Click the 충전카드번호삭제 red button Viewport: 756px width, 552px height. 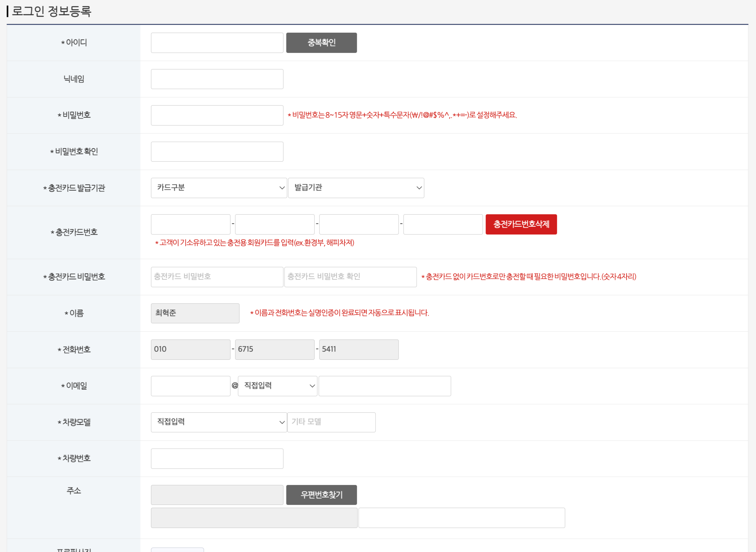click(521, 224)
